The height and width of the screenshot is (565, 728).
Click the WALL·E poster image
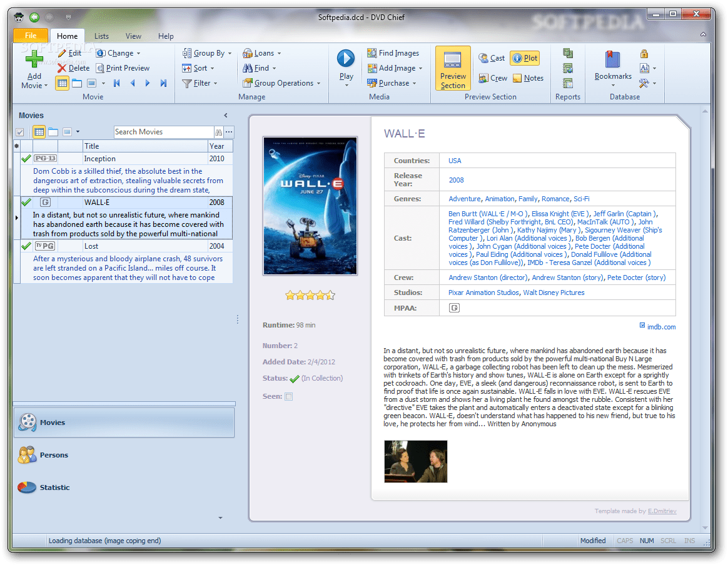[x=310, y=206]
